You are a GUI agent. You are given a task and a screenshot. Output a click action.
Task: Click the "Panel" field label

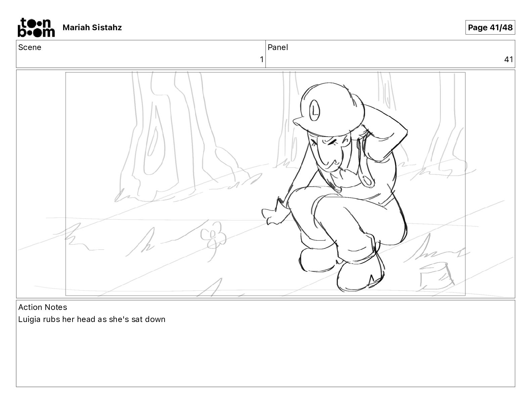[x=278, y=47]
